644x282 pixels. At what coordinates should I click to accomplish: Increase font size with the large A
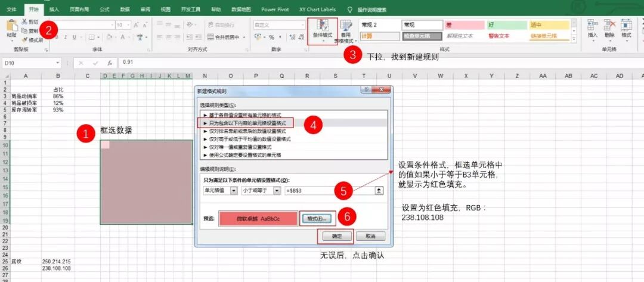[x=137, y=25]
